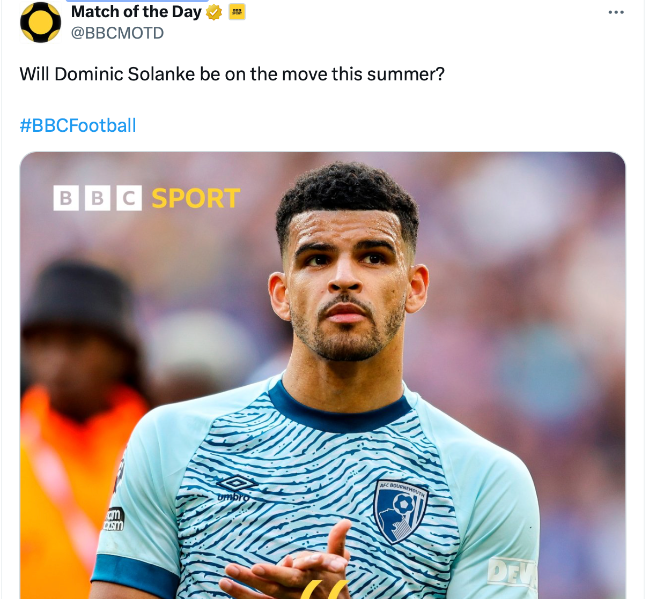Click the yellow SPORT wordmark in the image

coord(196,198)
